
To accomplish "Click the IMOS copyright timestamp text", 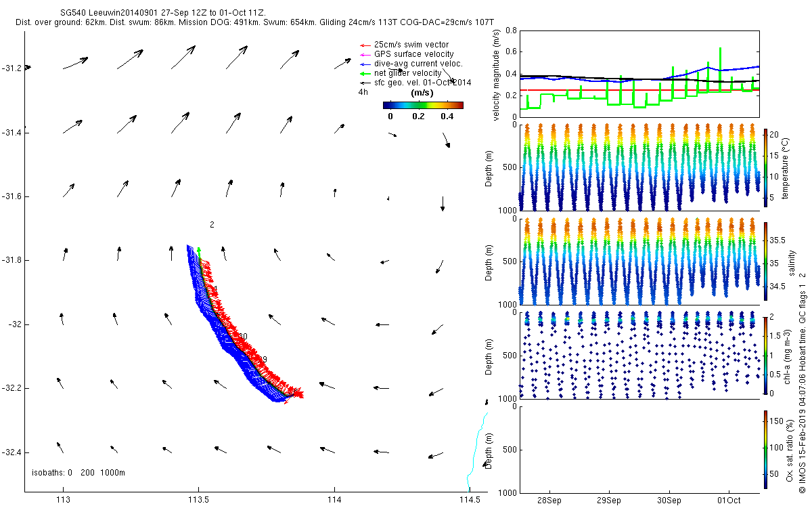I will [803, 381].
